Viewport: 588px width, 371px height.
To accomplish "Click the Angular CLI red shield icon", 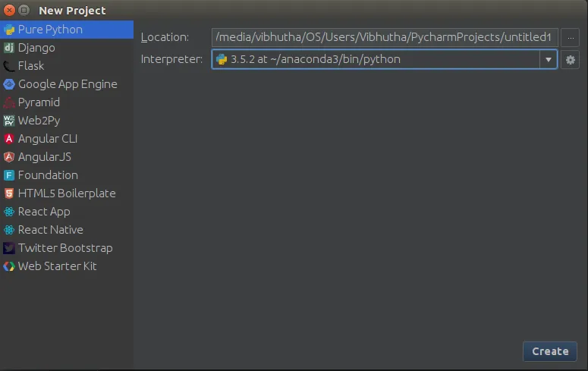I will [9, 139].
